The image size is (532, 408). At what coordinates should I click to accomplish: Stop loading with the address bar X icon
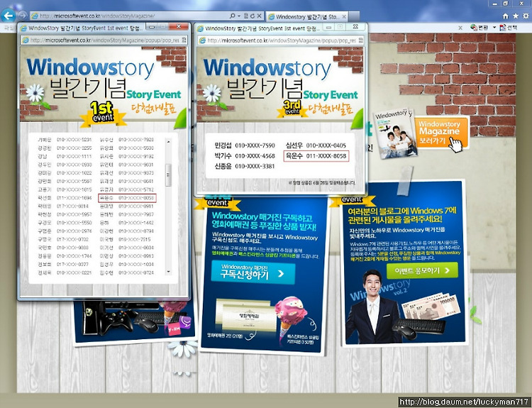259,16
